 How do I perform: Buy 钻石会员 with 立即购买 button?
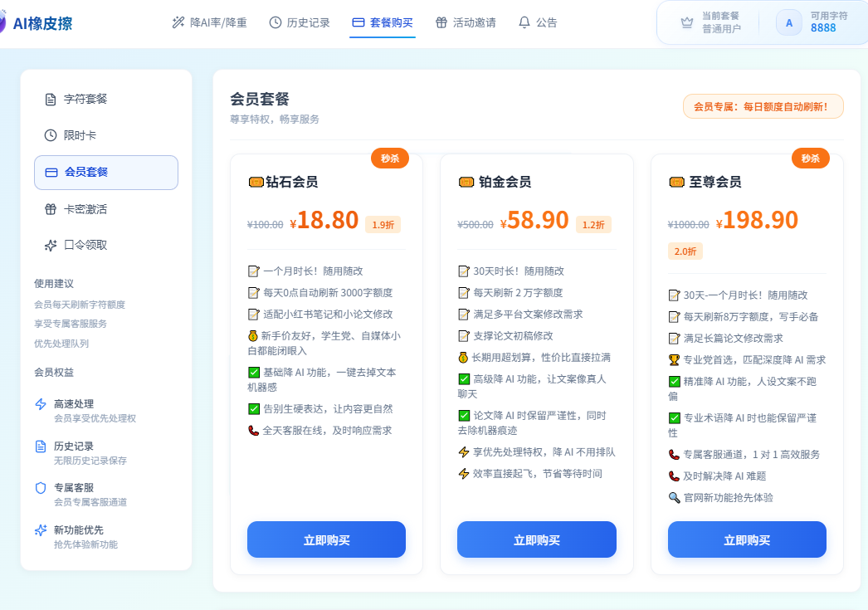click(326, 539)
